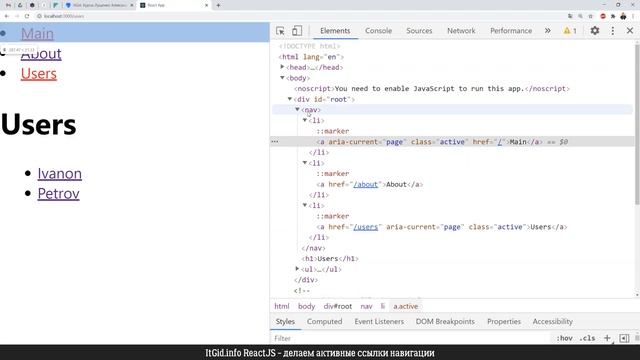640x360 pixels.
Task: Click the a.active breadcrumb item
Action: pyautogui.click(x=406, y=306)
